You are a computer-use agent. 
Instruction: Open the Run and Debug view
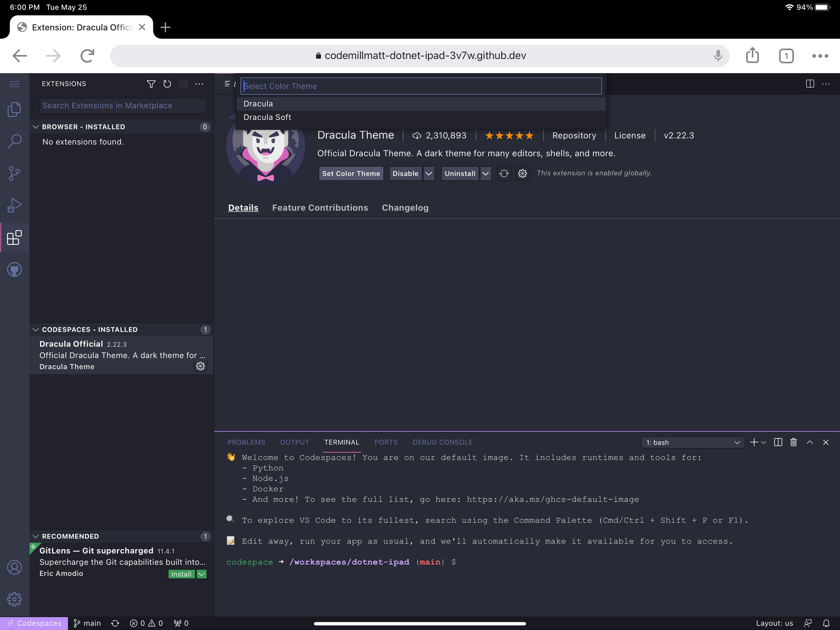[14, 206]
